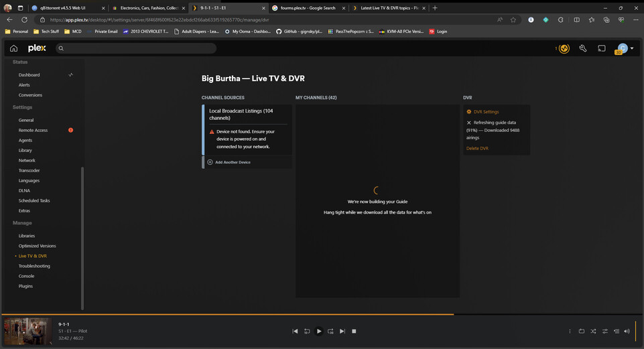Open a new browser tab

click(435, 8)
